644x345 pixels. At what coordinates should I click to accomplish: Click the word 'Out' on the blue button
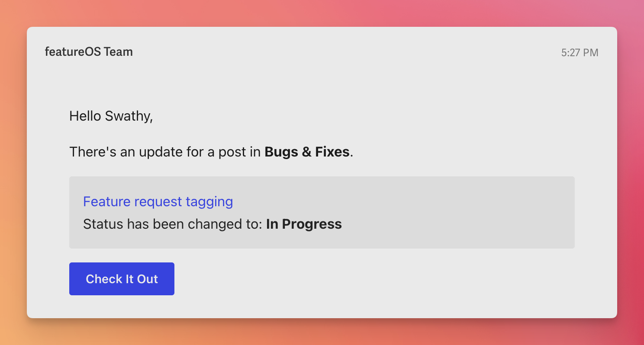[148, 279]
